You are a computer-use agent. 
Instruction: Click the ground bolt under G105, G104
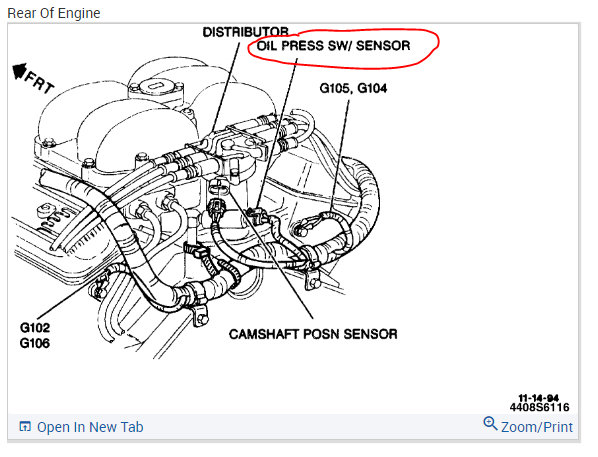pos(301,230)
